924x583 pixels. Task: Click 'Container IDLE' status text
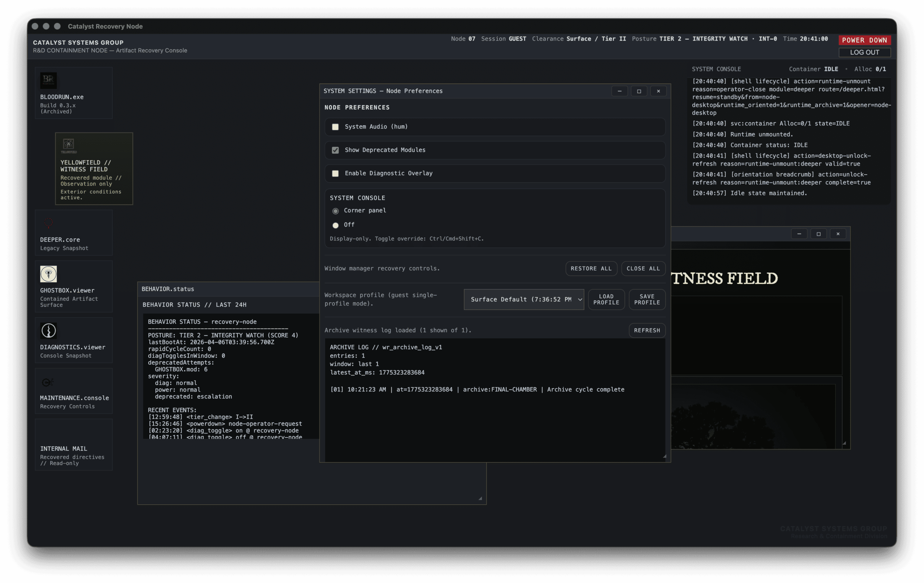[813, 69]
